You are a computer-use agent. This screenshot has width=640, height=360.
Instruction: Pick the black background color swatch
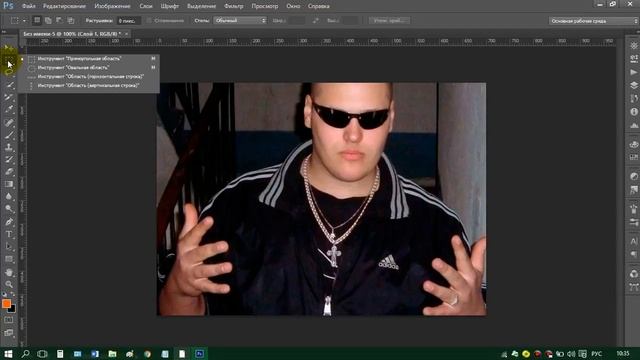[12, 309]
